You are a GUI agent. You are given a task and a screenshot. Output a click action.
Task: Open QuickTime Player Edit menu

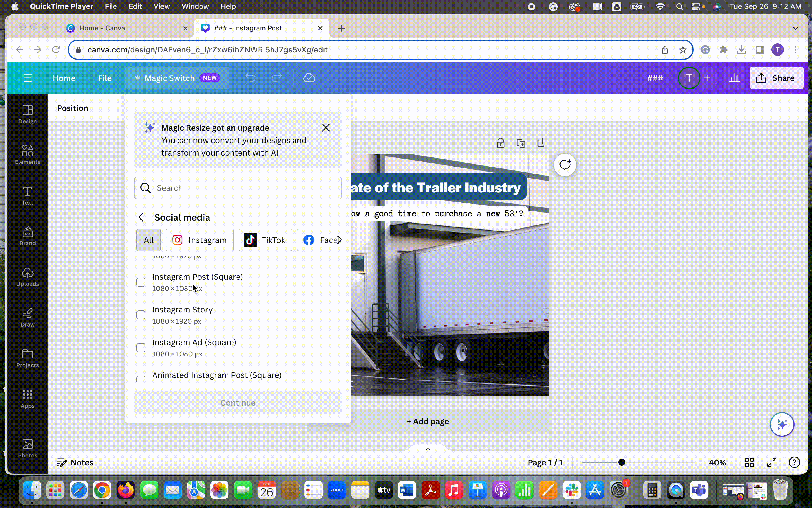coord(135,7)
